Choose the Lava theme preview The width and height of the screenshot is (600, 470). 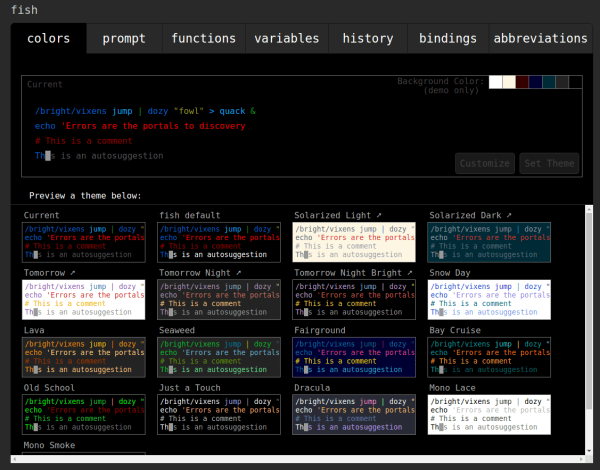[84, 357]
